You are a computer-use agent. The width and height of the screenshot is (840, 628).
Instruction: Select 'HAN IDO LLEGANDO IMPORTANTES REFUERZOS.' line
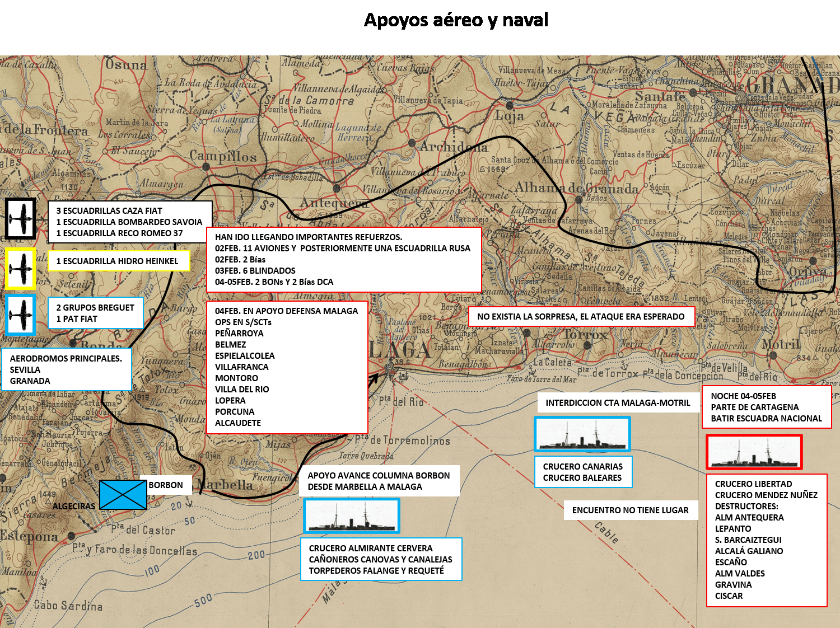(309, 237)
